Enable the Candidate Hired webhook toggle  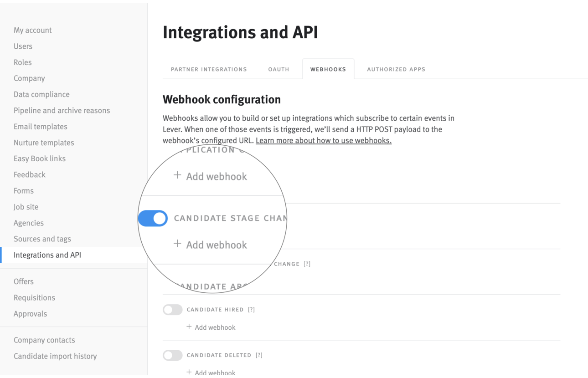point(173,310)
